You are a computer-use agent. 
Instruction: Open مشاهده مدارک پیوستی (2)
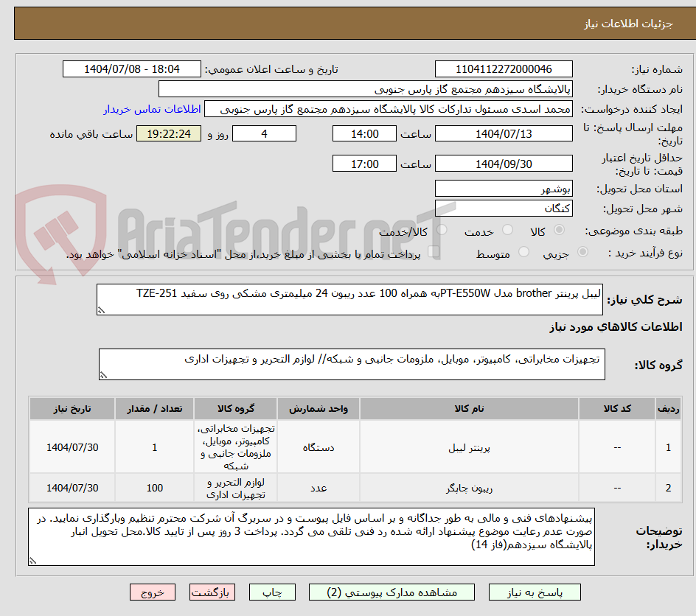(391, 592)
